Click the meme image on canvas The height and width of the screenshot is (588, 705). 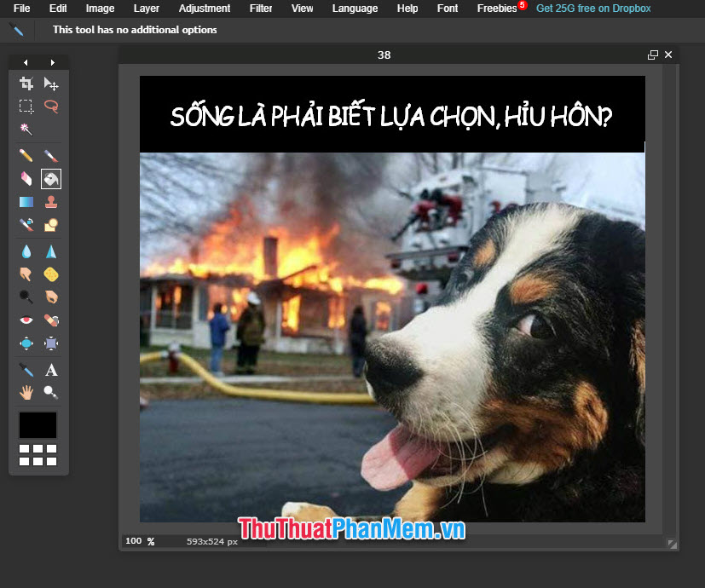(x=392, y=299)
